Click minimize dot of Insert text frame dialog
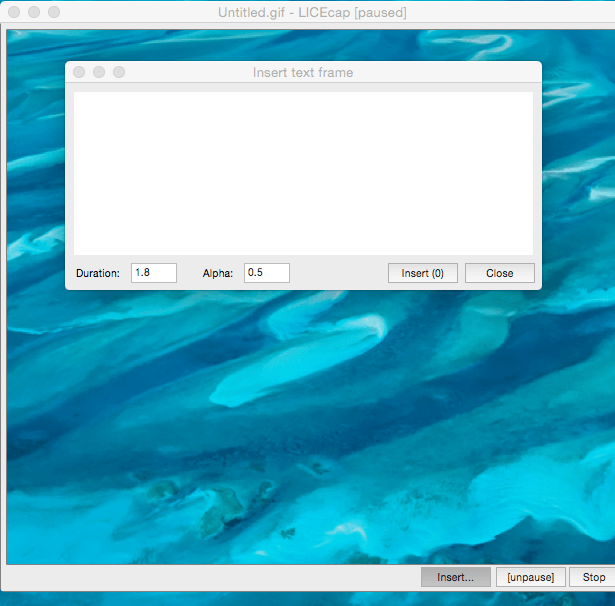This screenshot has height=606, width=615. [99, 72]
